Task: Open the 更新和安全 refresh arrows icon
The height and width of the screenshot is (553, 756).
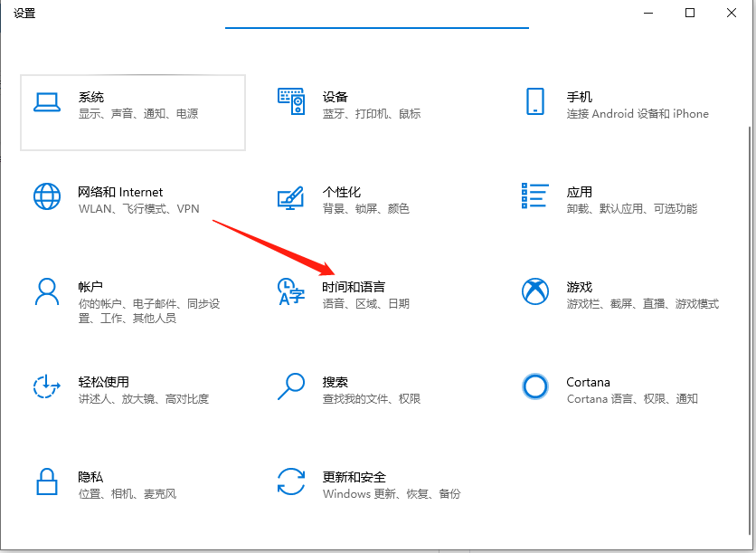Action: pos(291,481)
